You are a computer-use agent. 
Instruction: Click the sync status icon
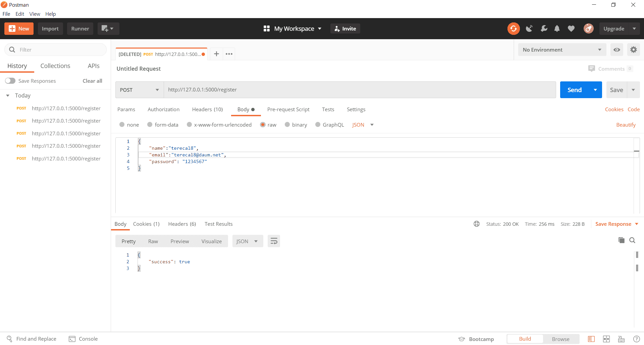pos(513,29)
